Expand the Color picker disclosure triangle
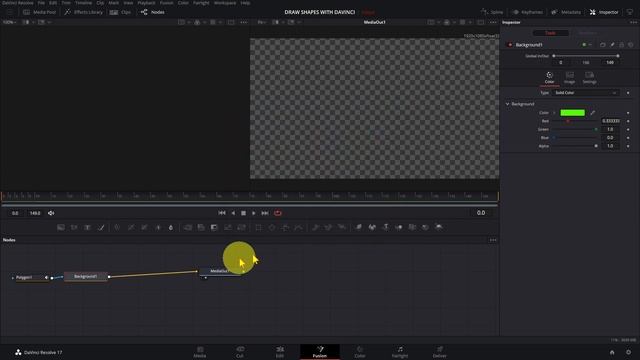 point(554,113)
